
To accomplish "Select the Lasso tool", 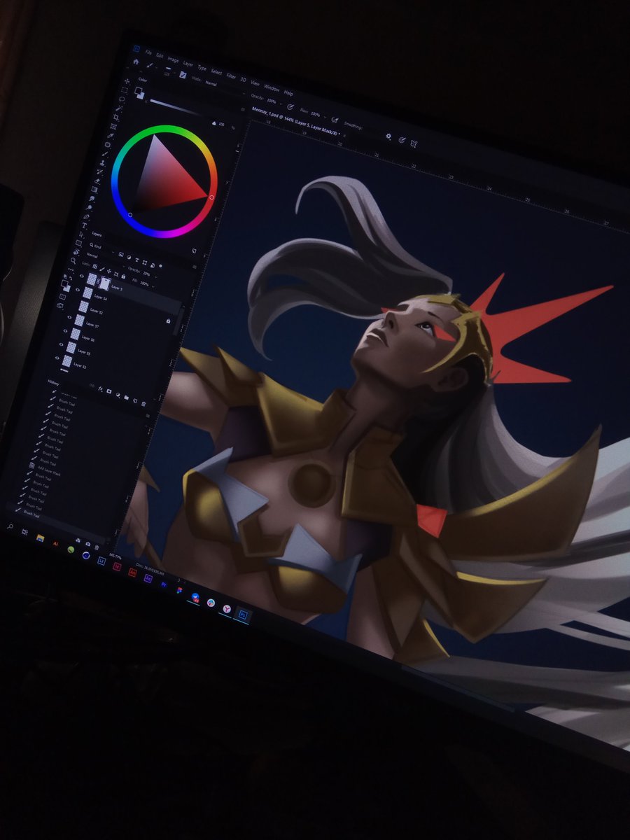I will tap(122, 99).
